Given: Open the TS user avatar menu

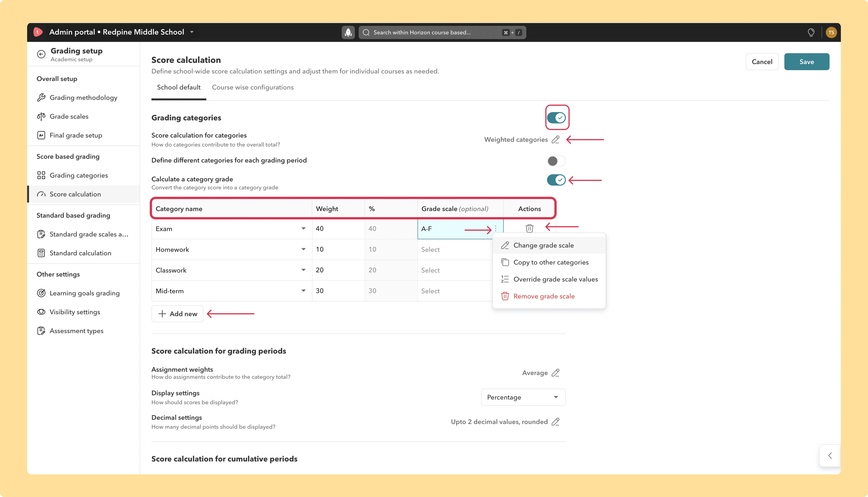Looking at the screenshot, I should point(831,32).
